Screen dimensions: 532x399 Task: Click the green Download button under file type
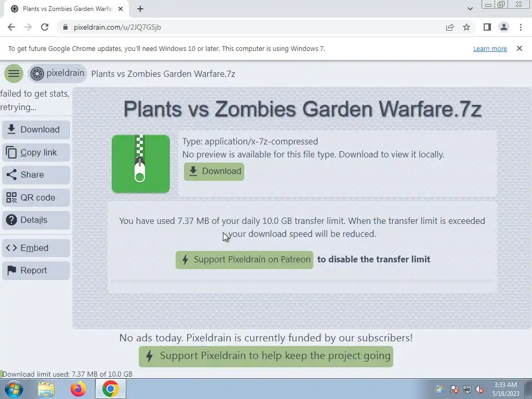click(x=214, y=171)
